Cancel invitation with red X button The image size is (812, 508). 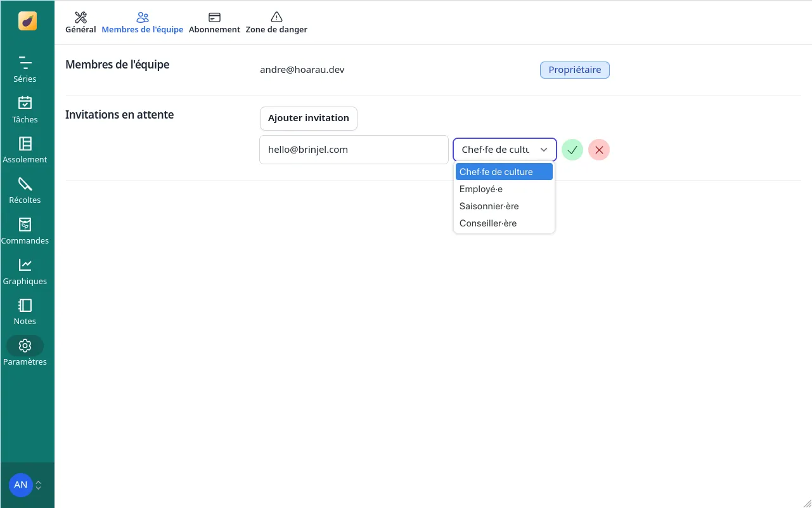click(598, 150)
